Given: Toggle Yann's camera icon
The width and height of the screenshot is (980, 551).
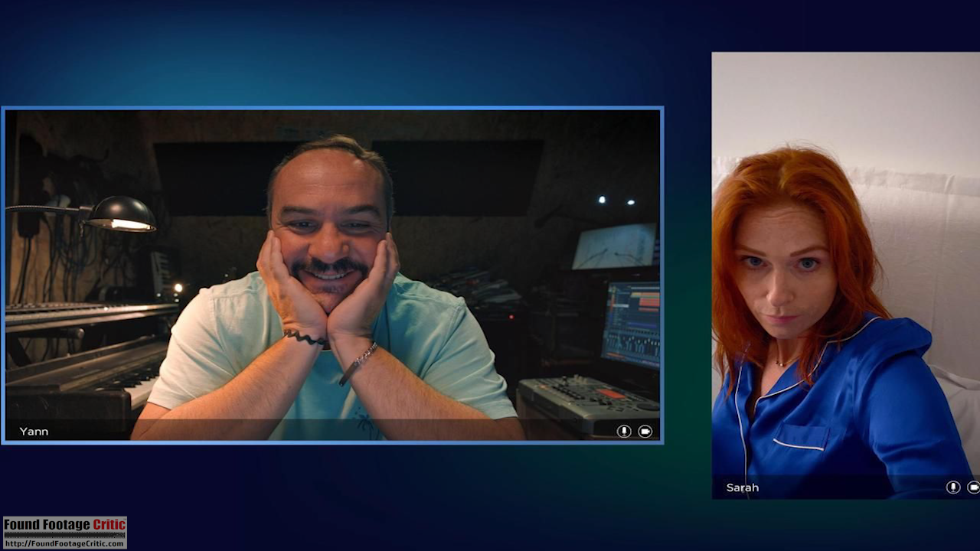Looking at the screenshot, I should pyautogui.click(x=645, y=431).
